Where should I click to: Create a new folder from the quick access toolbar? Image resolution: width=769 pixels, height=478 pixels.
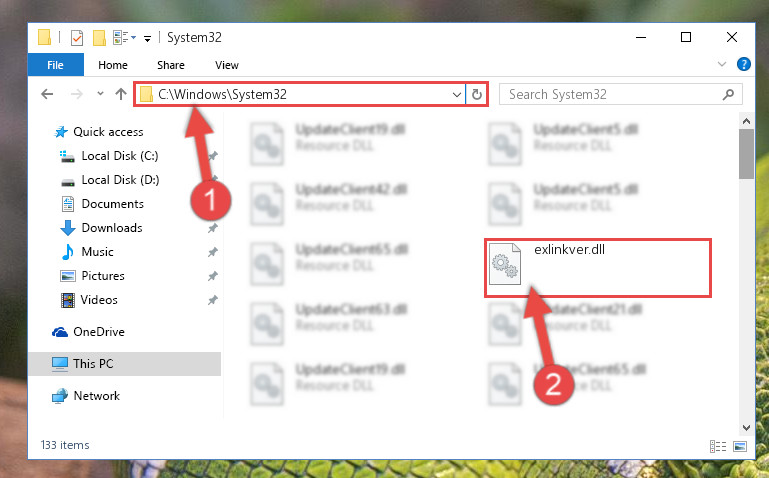(99, 38)
